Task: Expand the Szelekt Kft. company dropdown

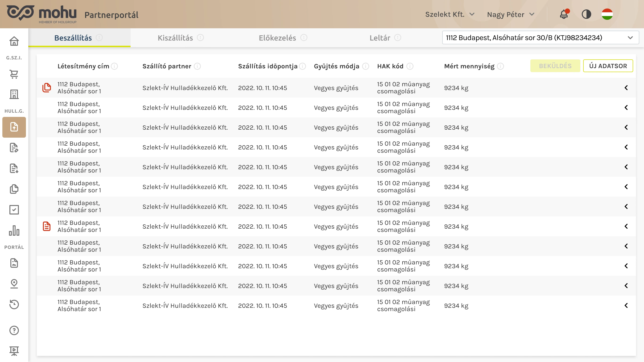Action: [x=450, y=14]
